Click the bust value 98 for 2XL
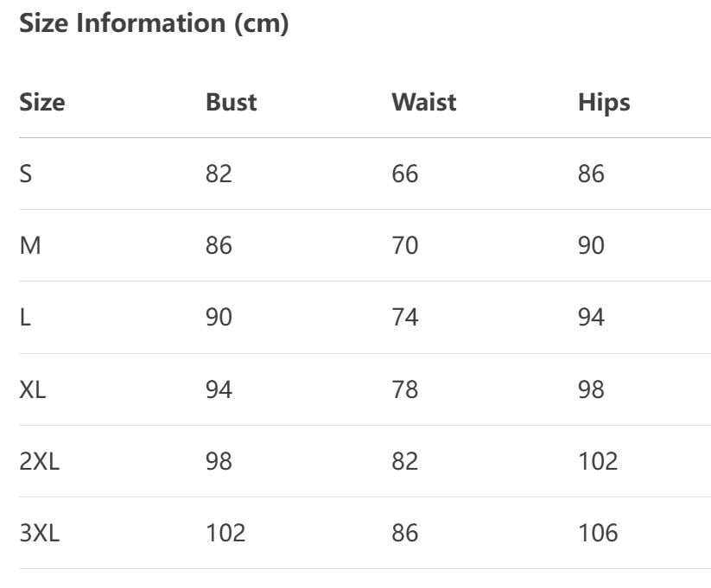The image size is (711, 588). point(219,461)
